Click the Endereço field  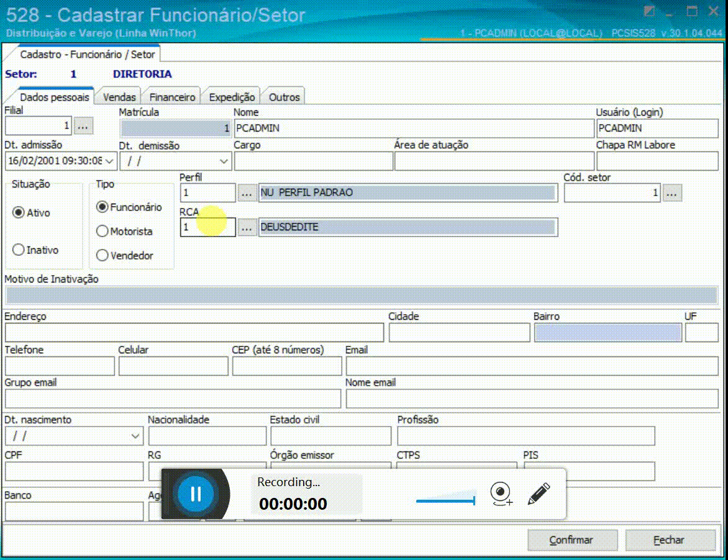pyautogui.click(x=194, y=333)
